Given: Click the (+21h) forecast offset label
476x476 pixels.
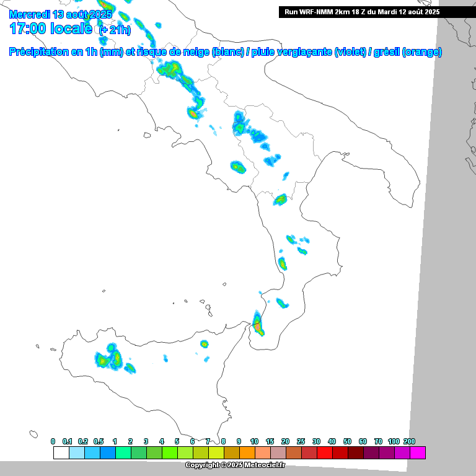Looking at the screenshot, I should click(x=115, y=30).
